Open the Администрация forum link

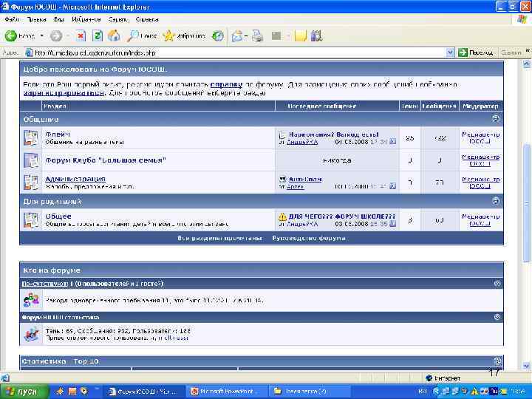pos(75,179)
